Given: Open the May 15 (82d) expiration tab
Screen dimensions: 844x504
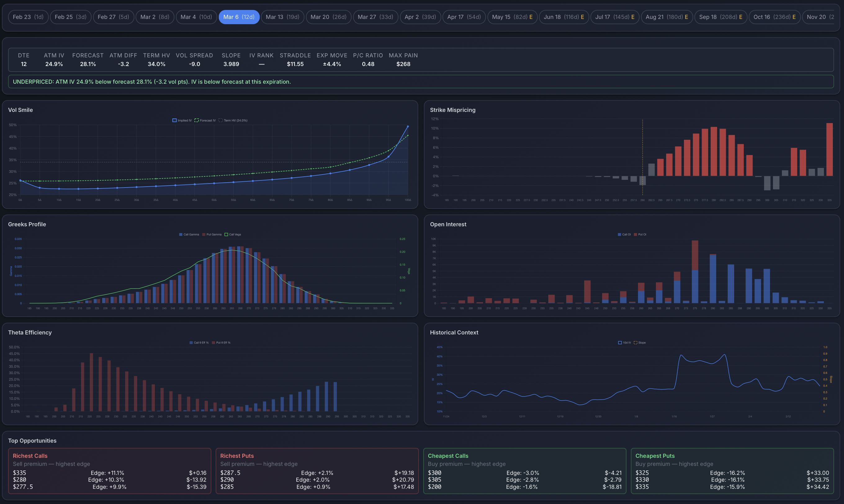Looking at the screenshot, I should pos(512,17).
